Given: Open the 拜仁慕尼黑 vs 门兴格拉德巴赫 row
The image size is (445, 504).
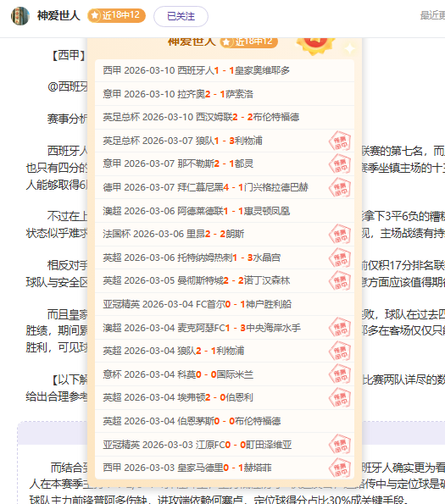Looking at the screenshot, I should [225, 187].
